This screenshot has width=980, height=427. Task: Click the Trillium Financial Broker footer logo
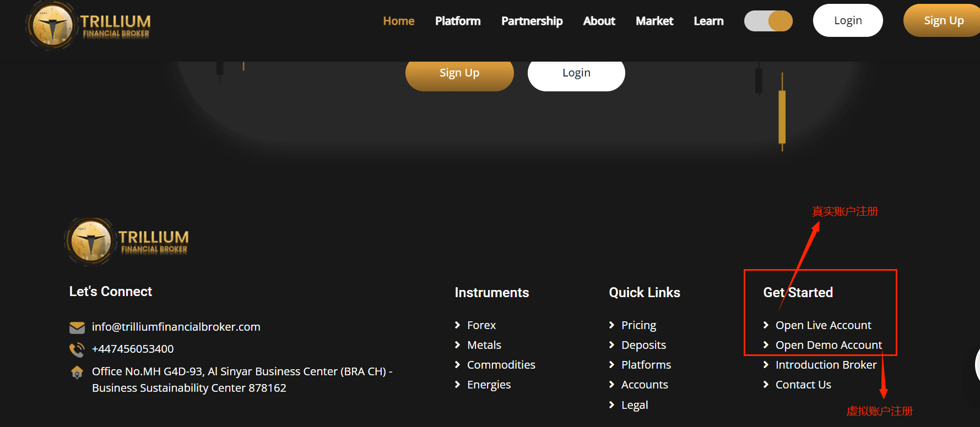pos(127,241)
